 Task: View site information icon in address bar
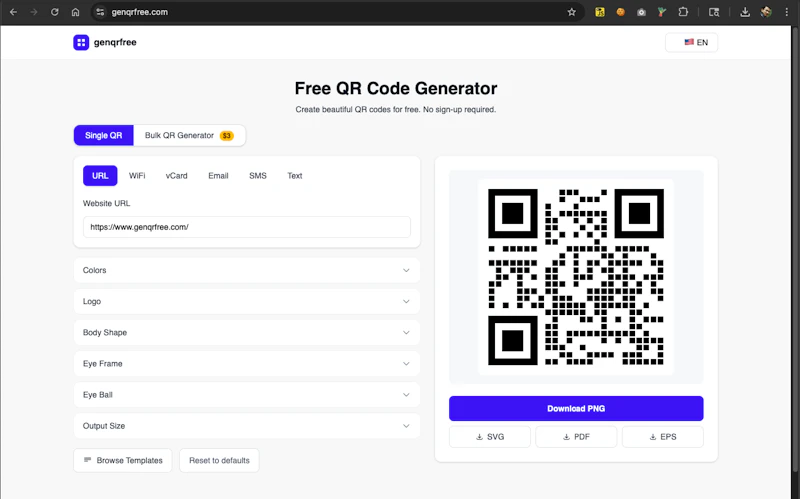click(101, 12)
